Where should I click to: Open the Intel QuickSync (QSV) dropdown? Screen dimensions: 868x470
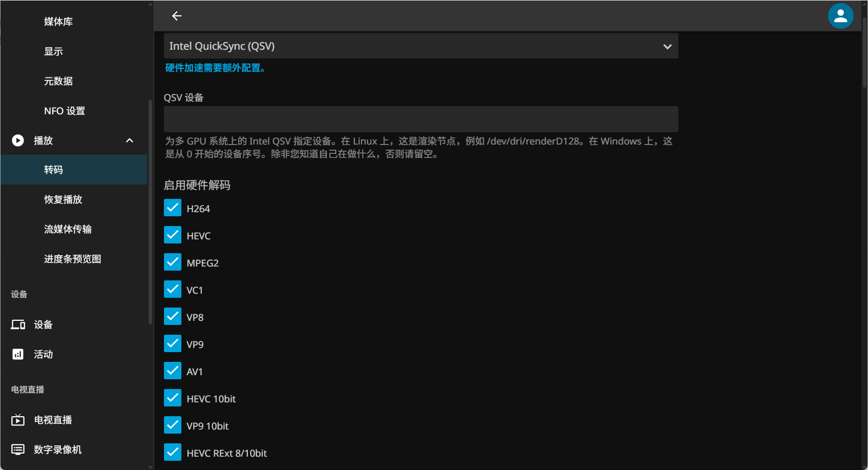(421, 46)
